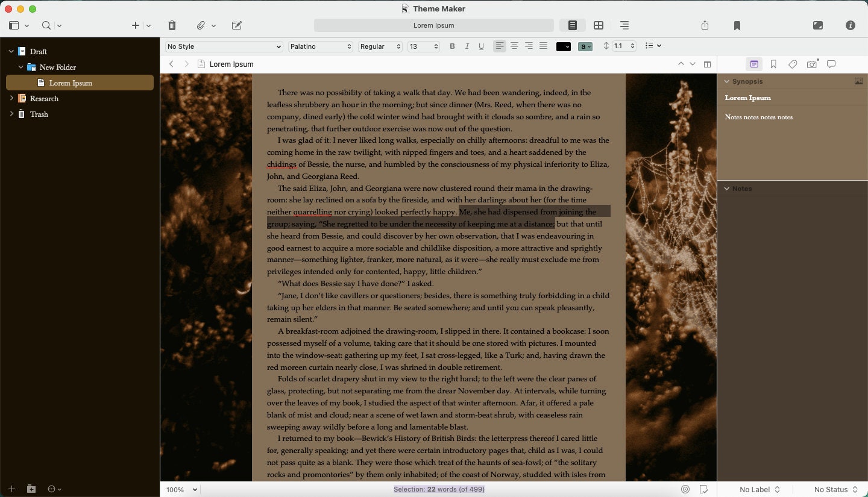
Task: Toggle underline formatting
Action: pyautogui.click(x=481, y=46)
